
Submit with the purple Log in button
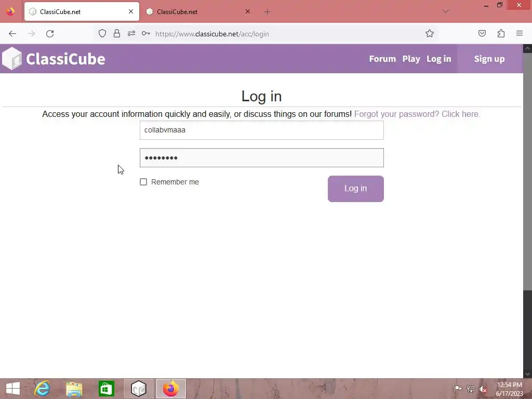click(355, 189)
